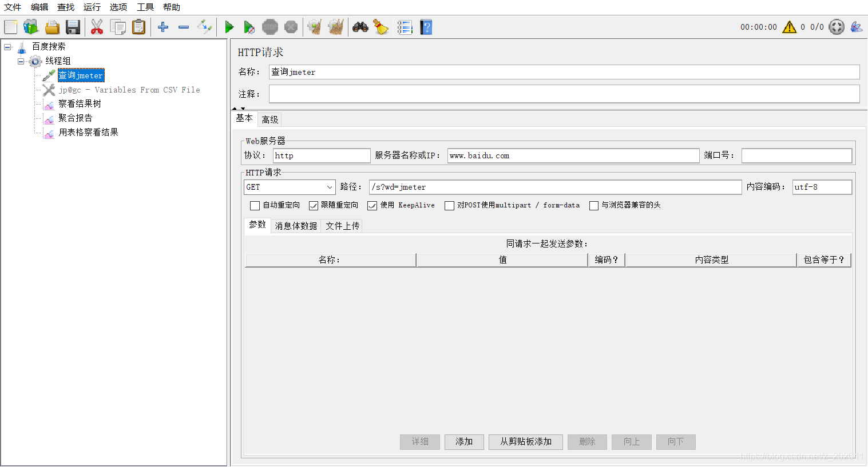Screen dimensions: 868x467
Task: Open Search with binoculars icon
Action: tap(360, 27)
